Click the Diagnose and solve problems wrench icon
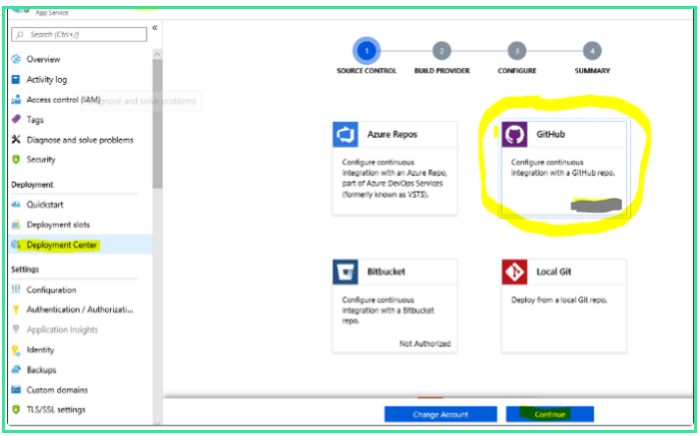 [x=16, y=140]
